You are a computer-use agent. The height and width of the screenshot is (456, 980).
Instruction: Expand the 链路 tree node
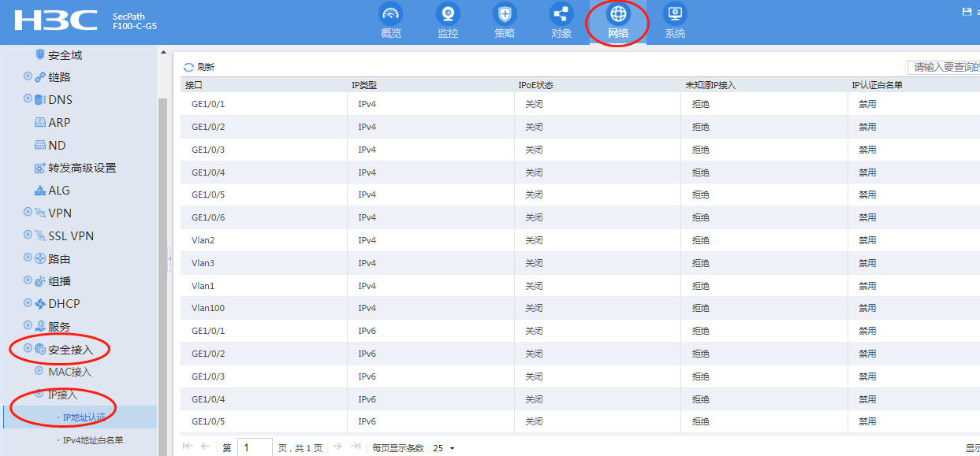[28, 76]
